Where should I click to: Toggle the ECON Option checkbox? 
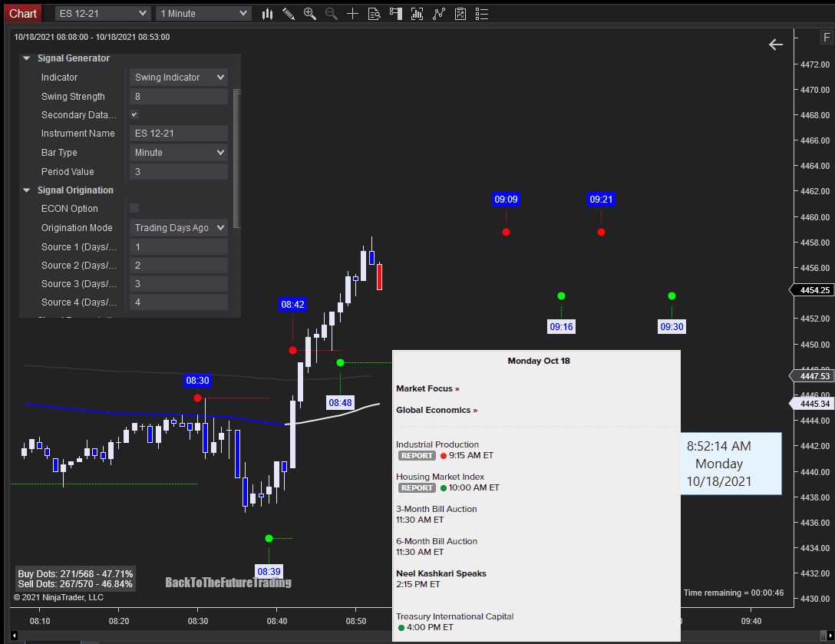135,208
